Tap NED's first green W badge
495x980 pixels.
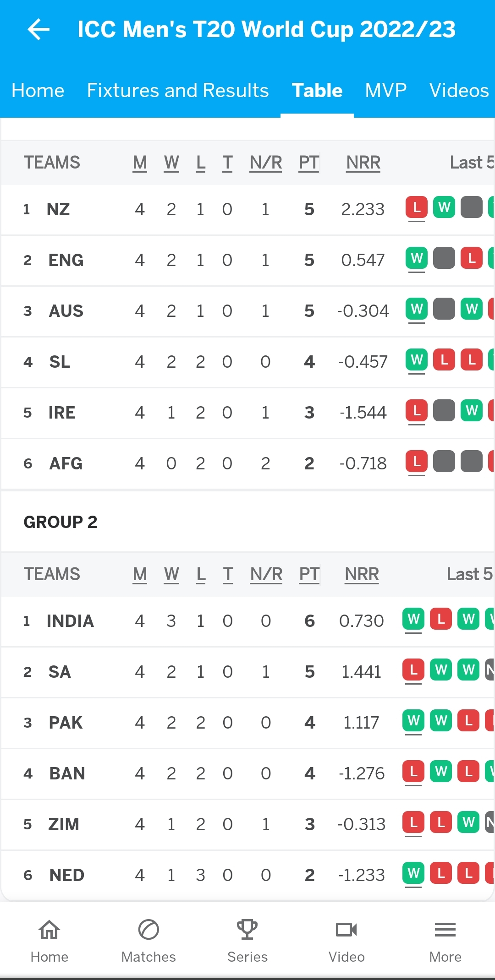coord(413,873)
